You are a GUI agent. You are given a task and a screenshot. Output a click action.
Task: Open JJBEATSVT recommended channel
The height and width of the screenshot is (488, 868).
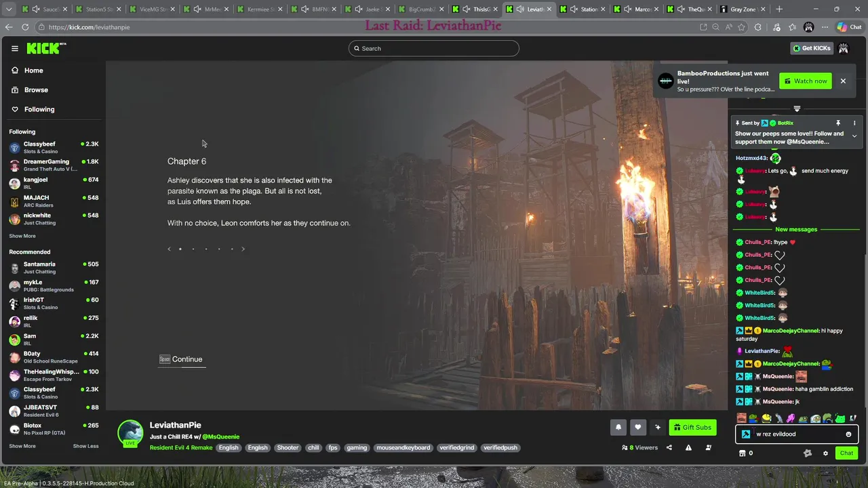[x=53, y=411]
